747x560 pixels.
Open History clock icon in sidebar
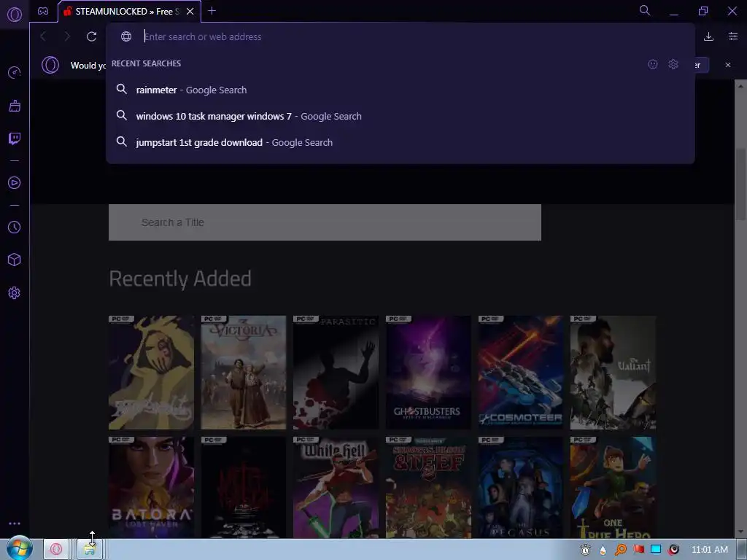click(15, 227)
